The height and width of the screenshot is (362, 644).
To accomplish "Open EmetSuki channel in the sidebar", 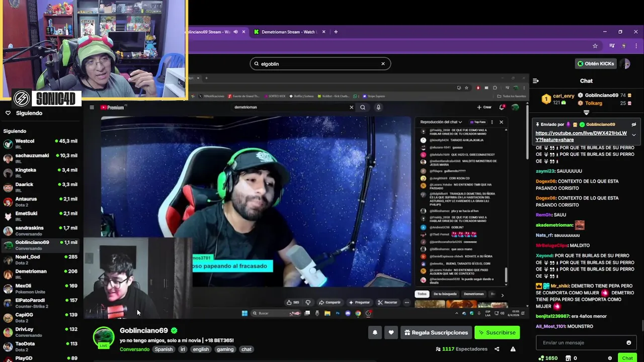I will tap(41, 216).
